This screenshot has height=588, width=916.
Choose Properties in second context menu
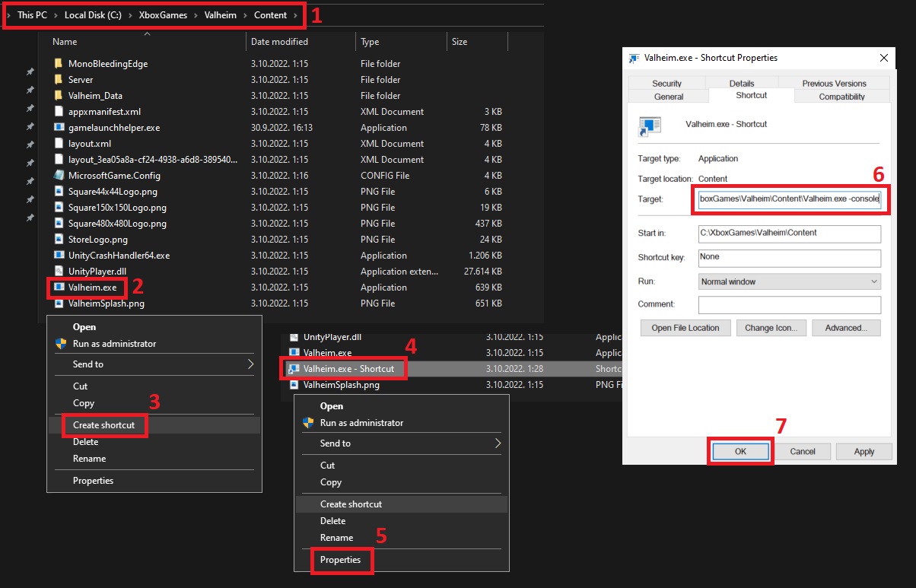click(401, 560)
